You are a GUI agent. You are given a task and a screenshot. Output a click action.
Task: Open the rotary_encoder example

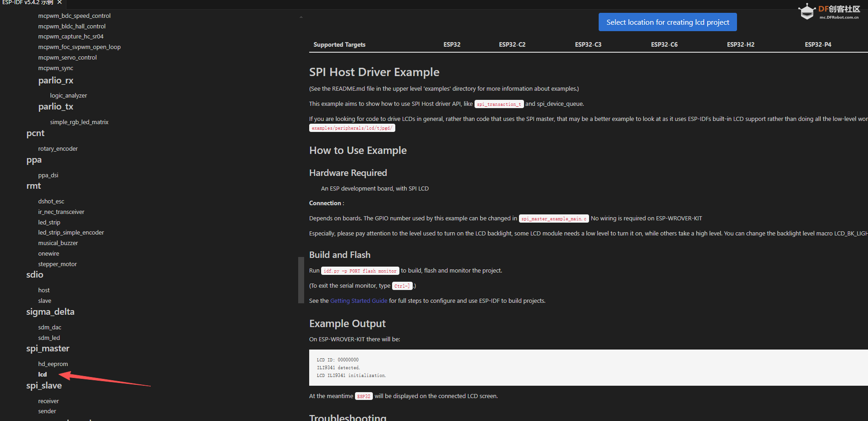(x=58, y=149)
